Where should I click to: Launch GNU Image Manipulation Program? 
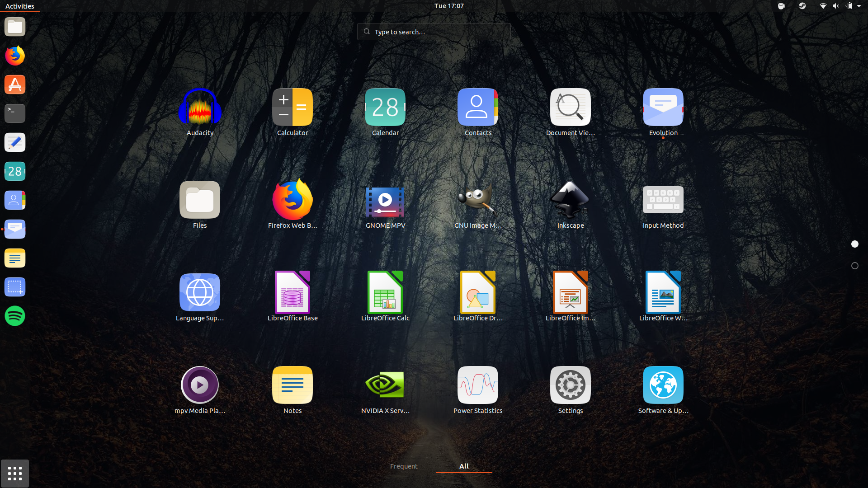[477, 202]
